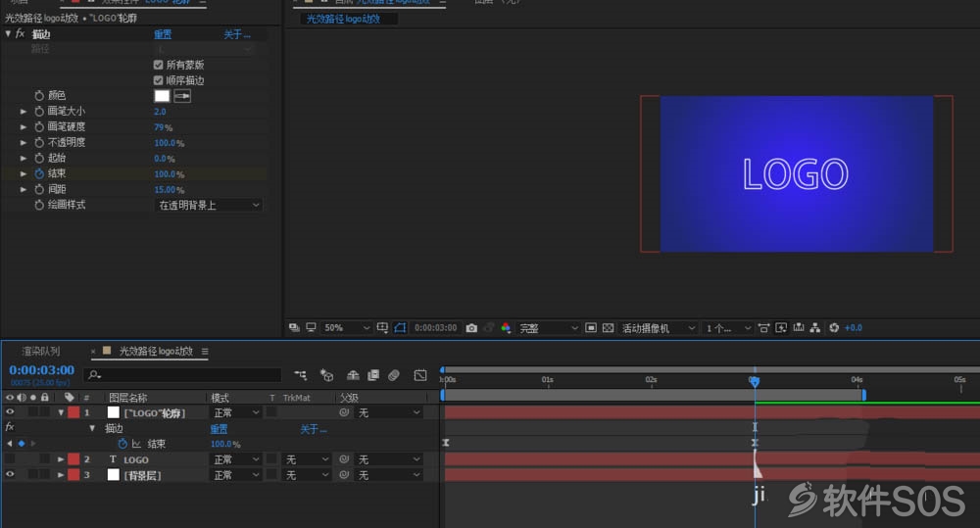Click the white 颜色 swatch

tap(162, 96)
